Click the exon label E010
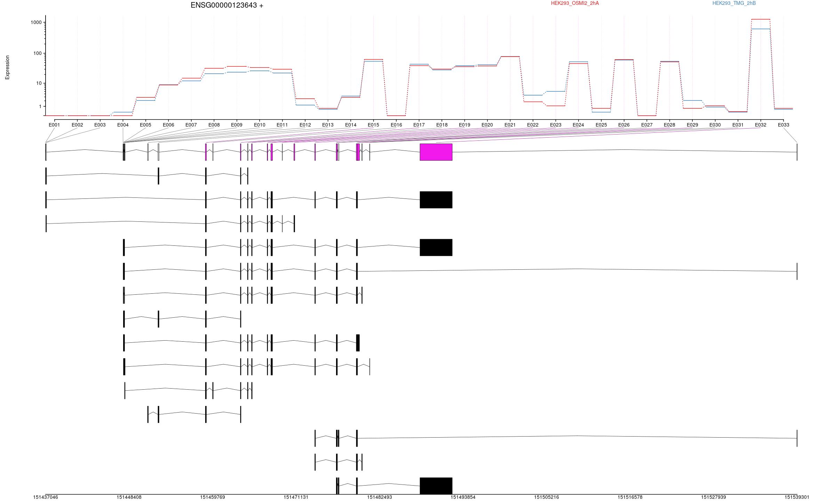 click(x=260, y=125)
